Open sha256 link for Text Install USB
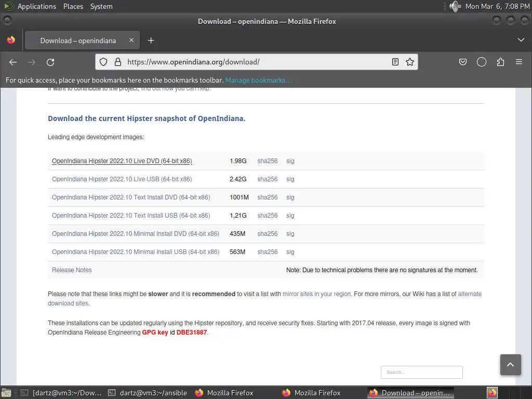The width and height of the screenshot is (532, 399). pyautogui.click(x=268, y=216)
